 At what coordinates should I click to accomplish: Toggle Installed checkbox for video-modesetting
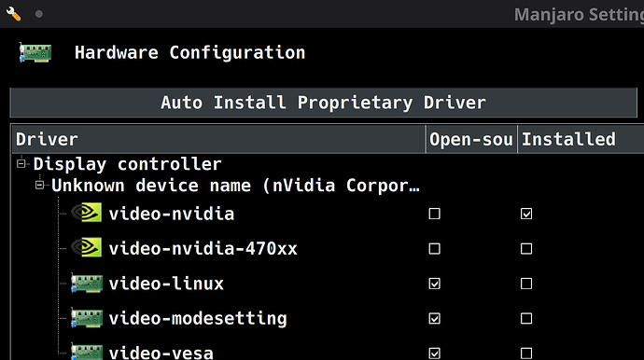point(526,319)
